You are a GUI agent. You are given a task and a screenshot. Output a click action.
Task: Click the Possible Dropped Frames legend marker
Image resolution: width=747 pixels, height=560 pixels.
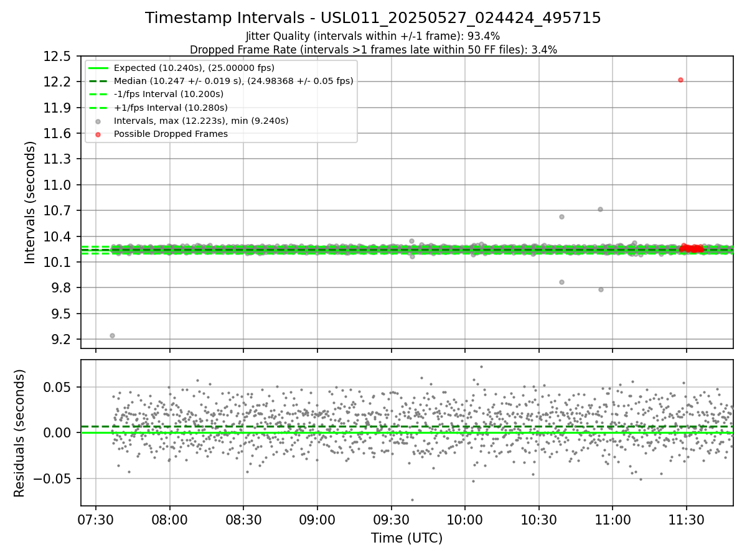tap(98, 134)
